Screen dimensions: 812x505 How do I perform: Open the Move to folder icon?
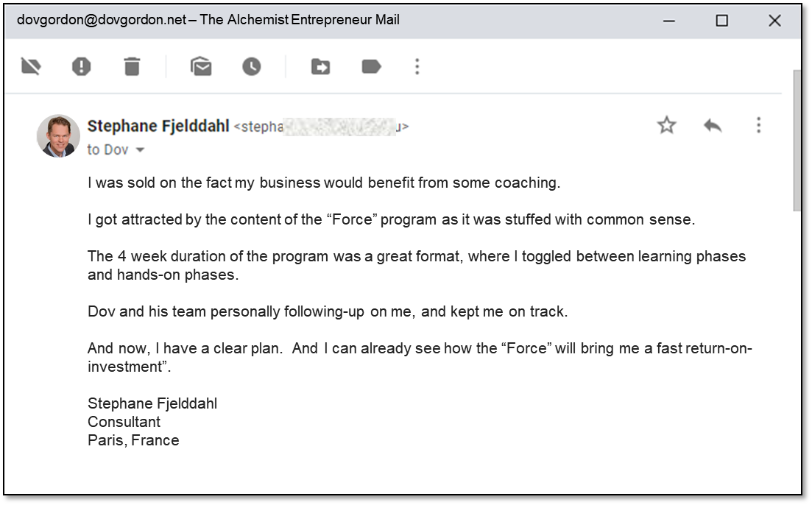tap(320, 67)
